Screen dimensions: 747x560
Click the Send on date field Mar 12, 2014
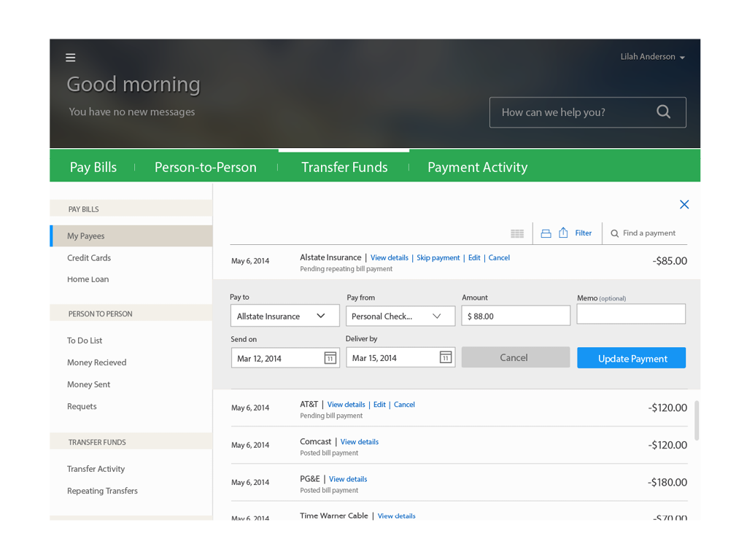(x=285, y=358)
